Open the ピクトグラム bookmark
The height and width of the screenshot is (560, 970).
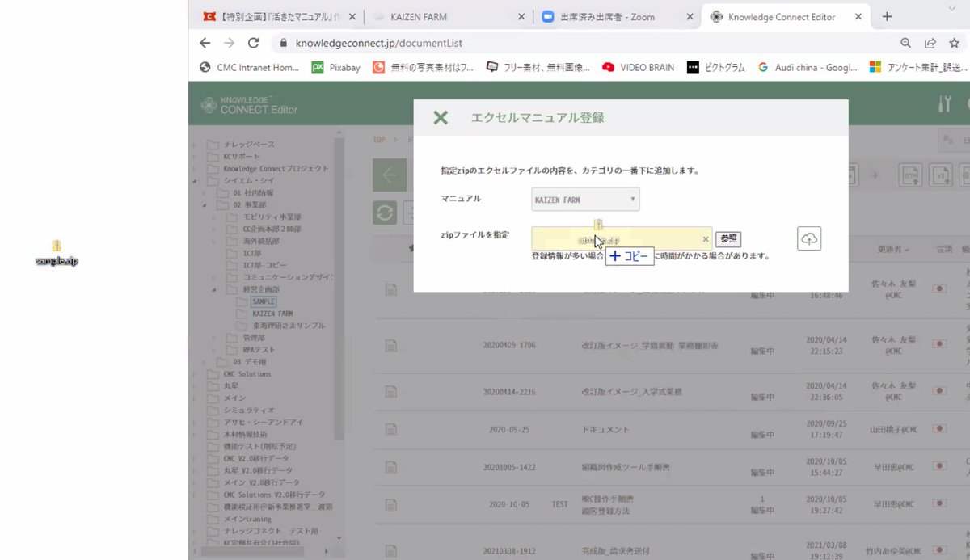coord(716,68)
